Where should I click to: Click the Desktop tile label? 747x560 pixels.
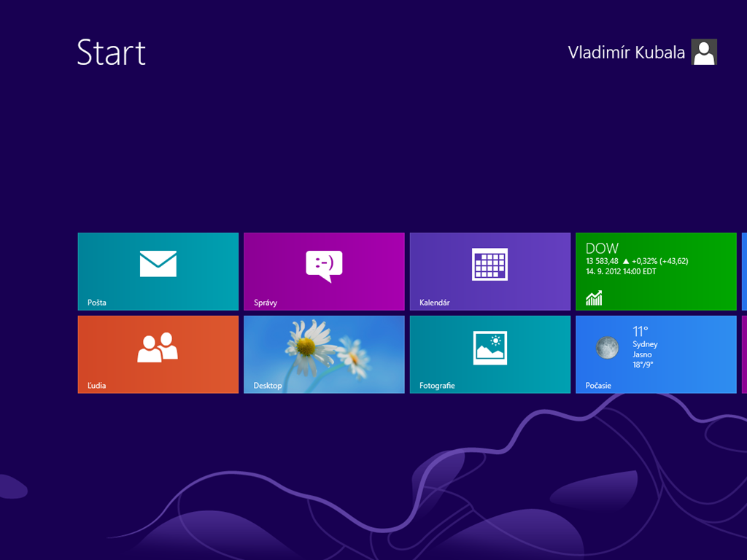pyautogui.click(x=268, y=385)
